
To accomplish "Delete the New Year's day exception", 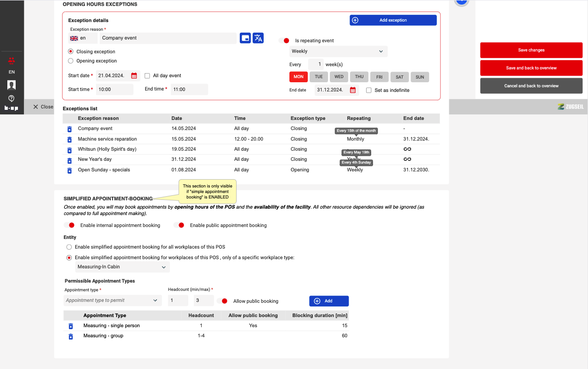I will pos(69,160).
